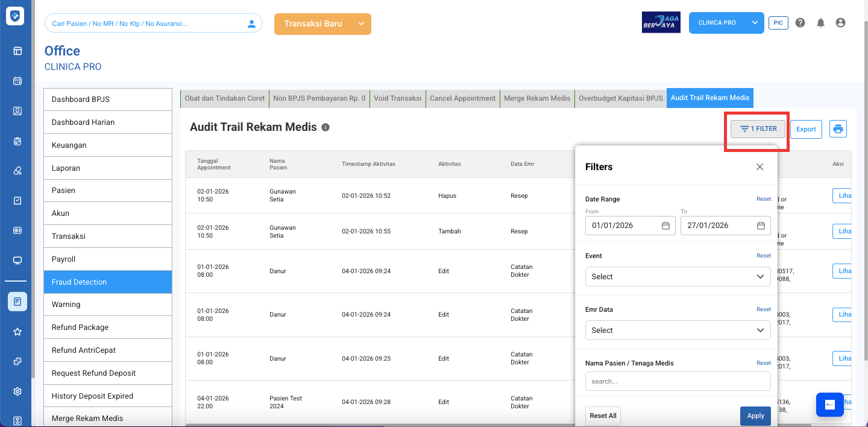Click the star icon in left sidebar

17,332
